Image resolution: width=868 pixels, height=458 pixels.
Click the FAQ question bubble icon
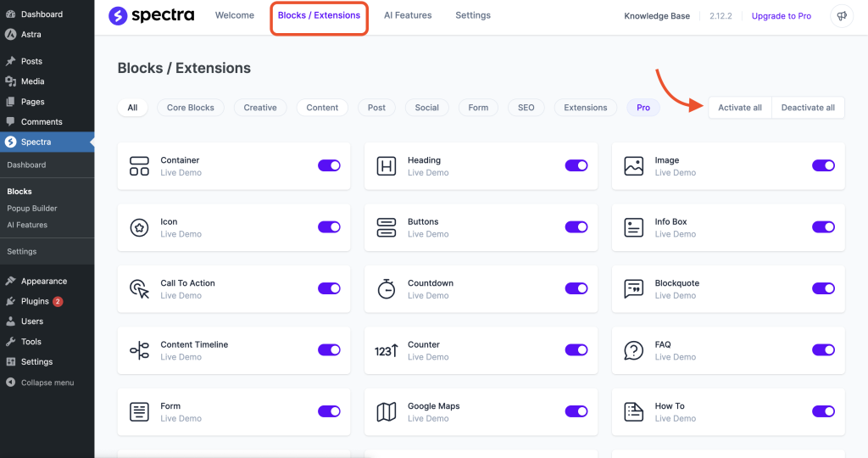pos(633,350)
